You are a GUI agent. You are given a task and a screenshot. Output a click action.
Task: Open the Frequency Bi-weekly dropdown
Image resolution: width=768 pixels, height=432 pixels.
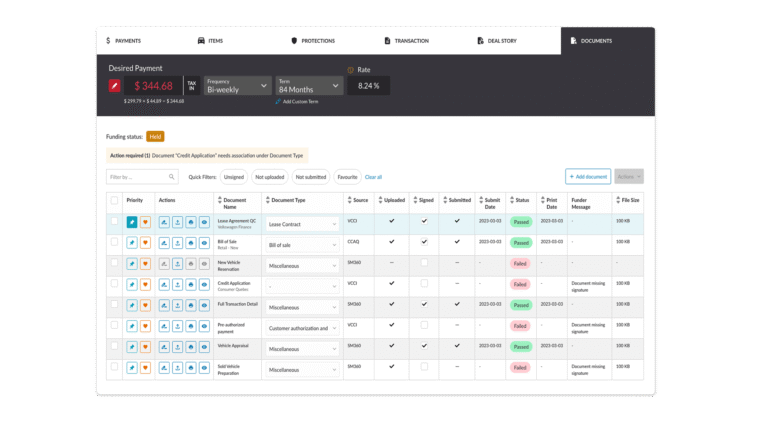pyautogui.click(x=238, y=86)
